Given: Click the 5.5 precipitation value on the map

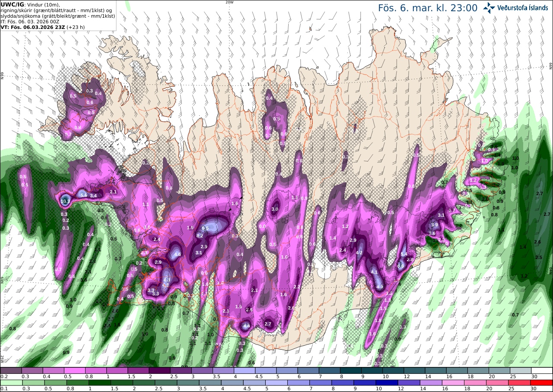Looking at the screenshot, I should (205, 228).
